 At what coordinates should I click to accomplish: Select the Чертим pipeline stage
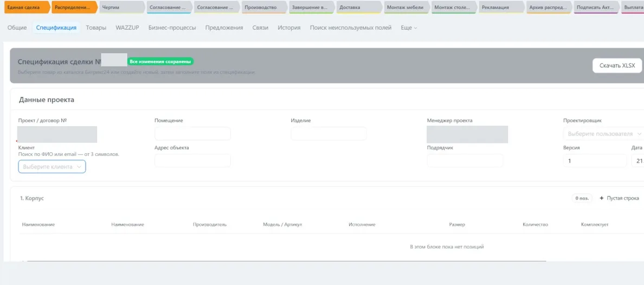coord(121,8)
